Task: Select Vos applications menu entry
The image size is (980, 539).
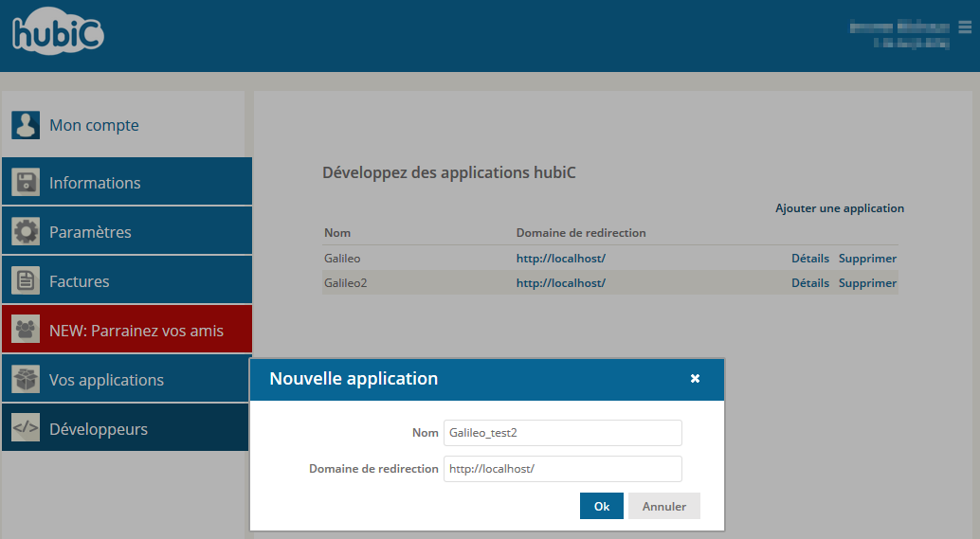Action: [x=127, y=379]
